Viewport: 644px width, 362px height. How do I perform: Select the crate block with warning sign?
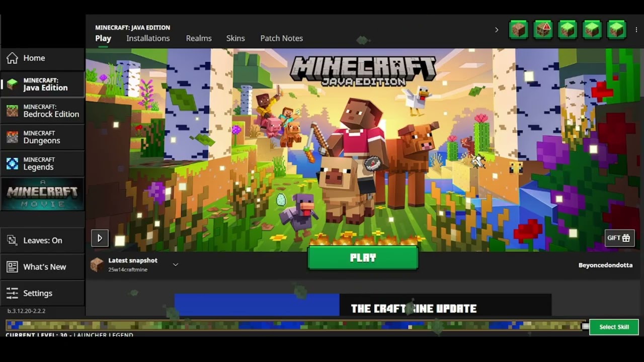point(543,30)
